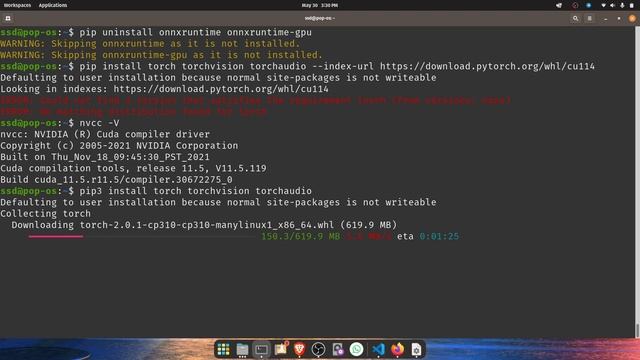Click the red circular tray icon

tap(575, 5)
